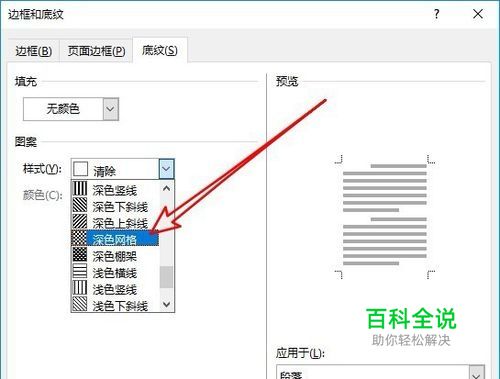Click the 深色棚架 pattern swatch icon

(80, 254)
